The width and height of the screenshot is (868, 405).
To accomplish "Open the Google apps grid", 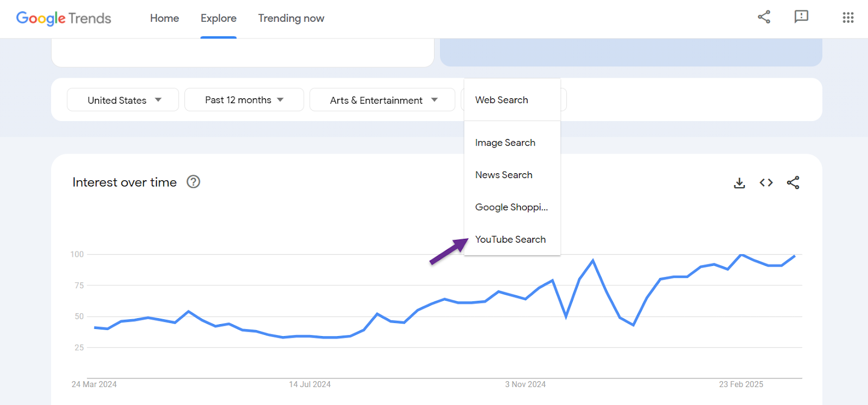I will 848,18.
